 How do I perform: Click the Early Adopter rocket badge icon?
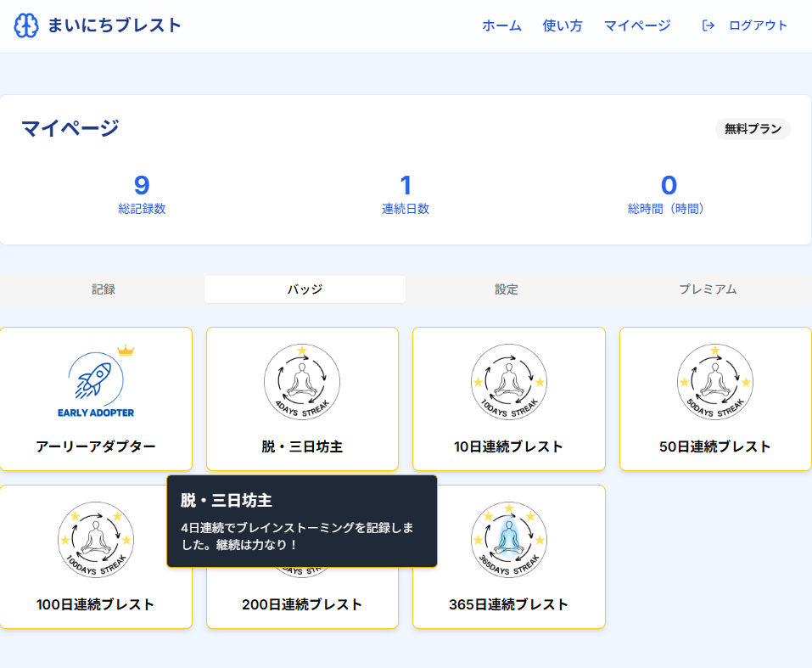(x=96, y=383)
